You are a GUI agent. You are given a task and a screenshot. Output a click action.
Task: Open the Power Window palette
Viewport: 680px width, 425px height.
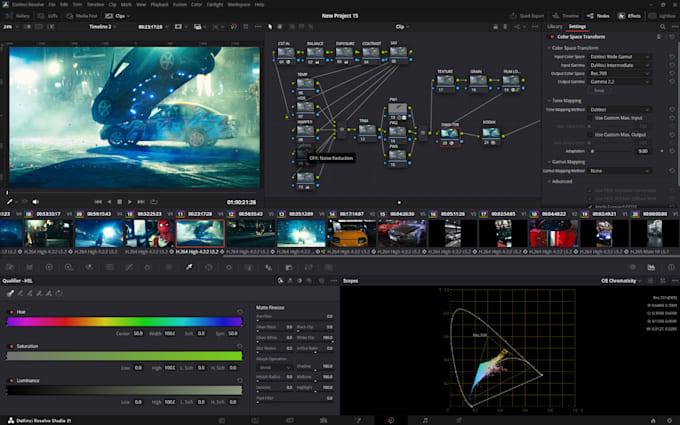[x=209, y=267]
